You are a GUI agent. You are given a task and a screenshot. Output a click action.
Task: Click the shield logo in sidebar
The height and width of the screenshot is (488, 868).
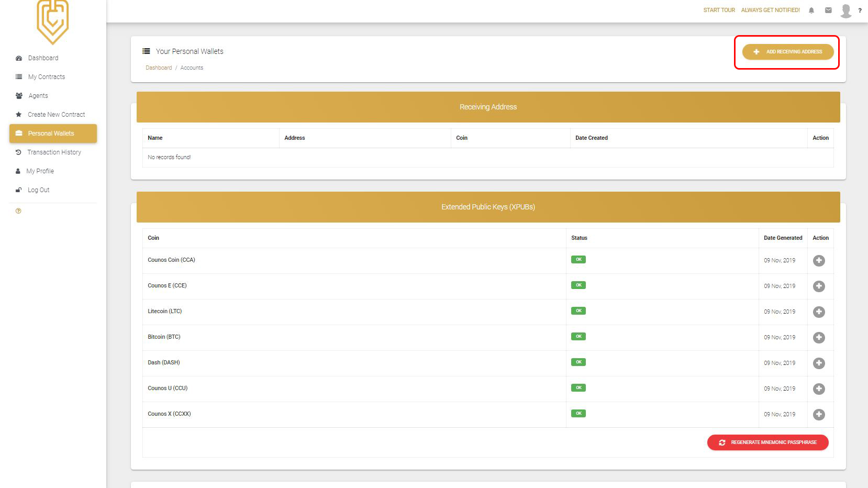[52, 21]
